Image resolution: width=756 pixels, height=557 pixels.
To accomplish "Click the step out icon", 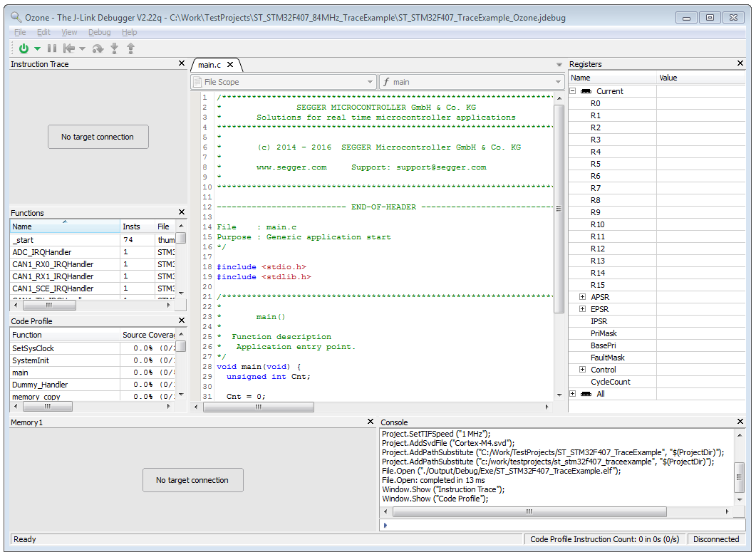I will point(130,48).
